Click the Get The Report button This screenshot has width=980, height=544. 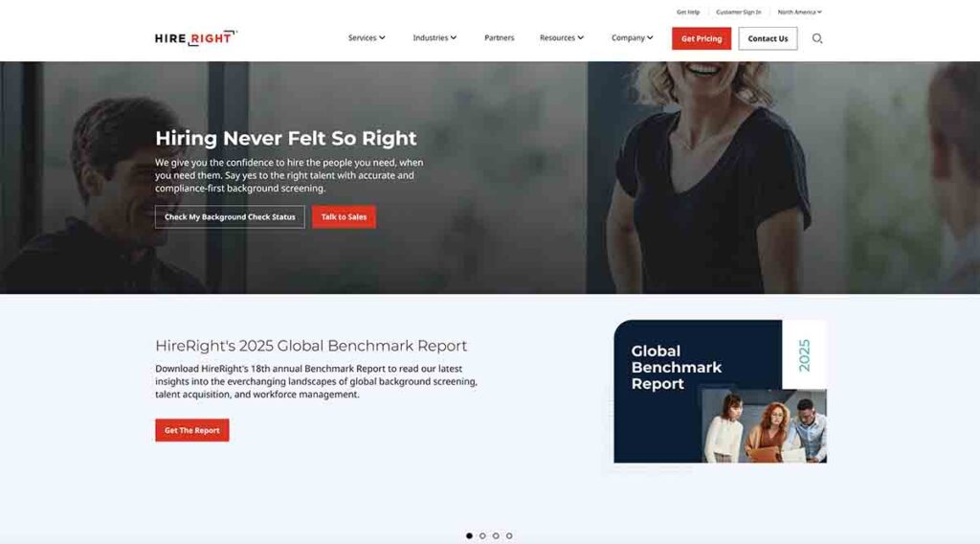191,430
